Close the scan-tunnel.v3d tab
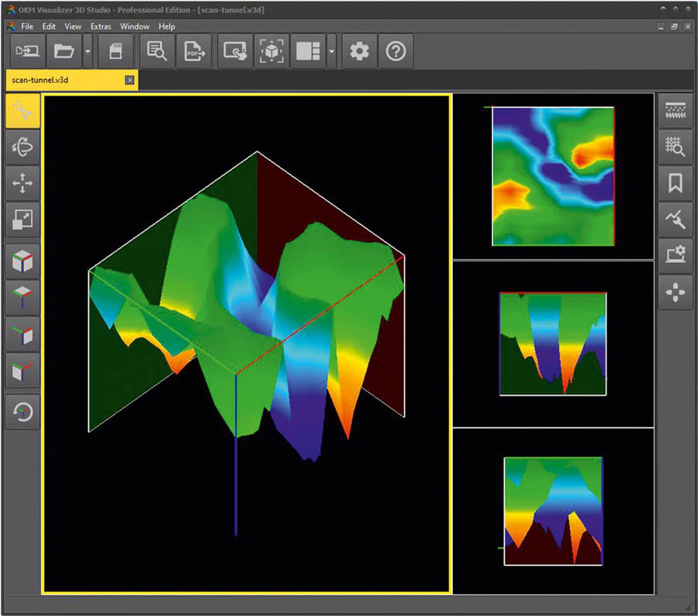This screenshot has width=698, height=616. [130, 80]
